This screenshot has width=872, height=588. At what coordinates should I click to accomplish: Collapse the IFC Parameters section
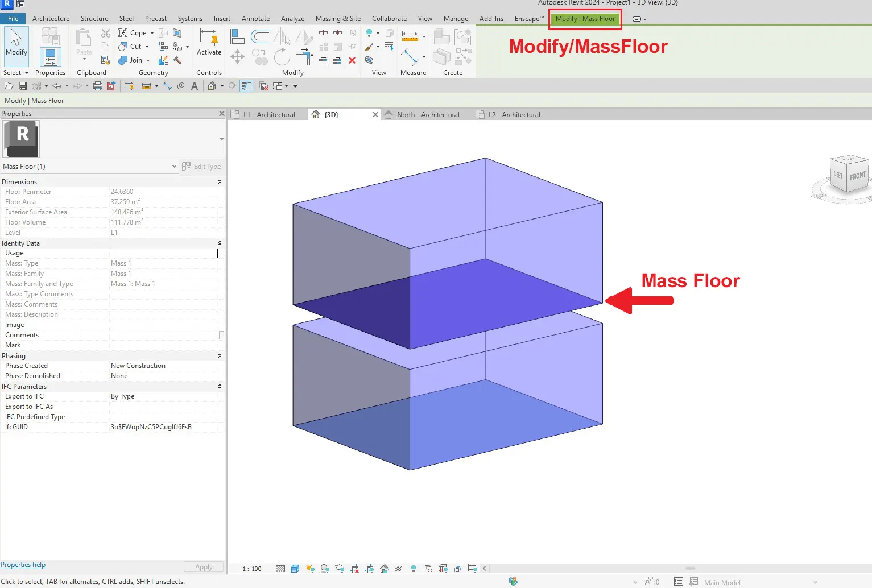click(220, 387)
